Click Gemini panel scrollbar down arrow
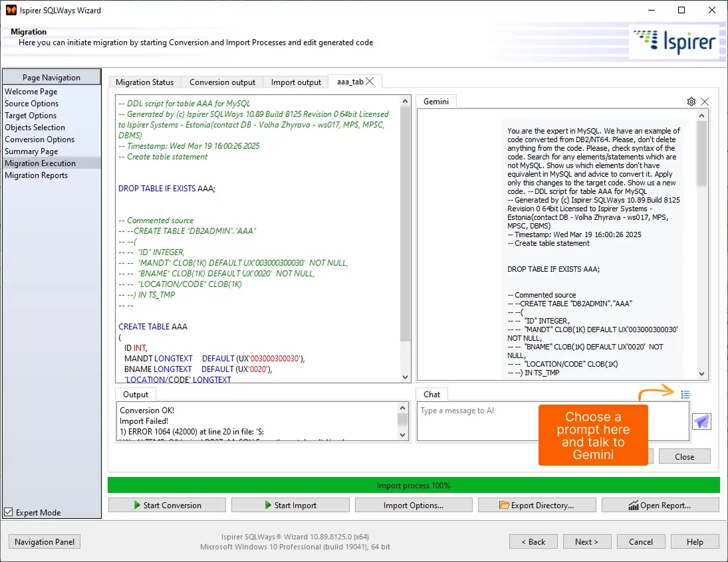728x562 pixels. tap(701, 374)
